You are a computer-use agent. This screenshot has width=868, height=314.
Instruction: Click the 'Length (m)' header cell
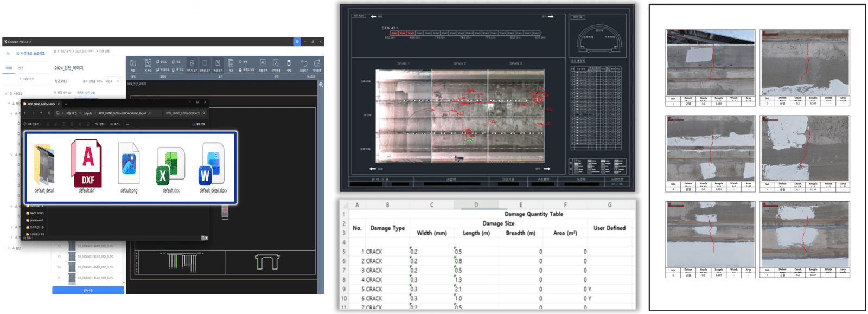476,233
